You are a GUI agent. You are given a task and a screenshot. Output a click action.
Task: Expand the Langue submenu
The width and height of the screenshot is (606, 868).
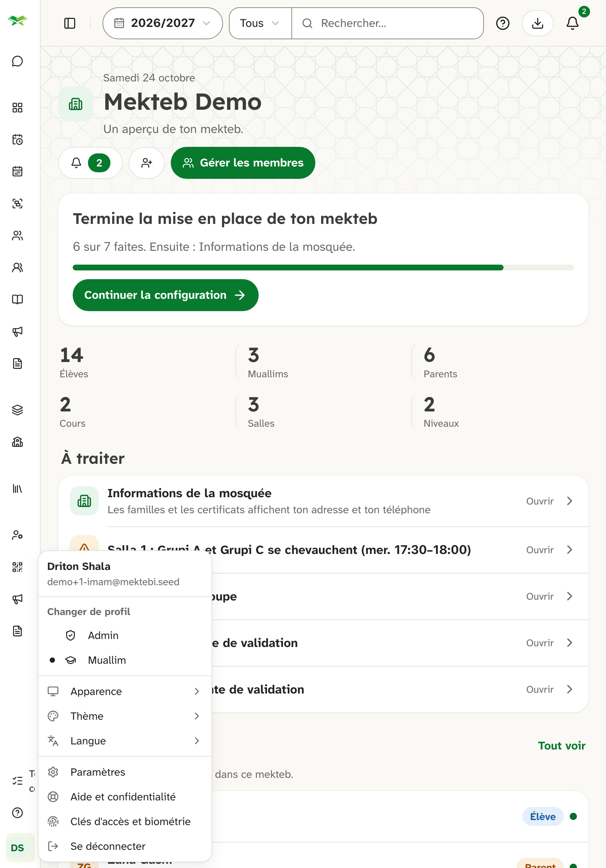pos(125,741)
